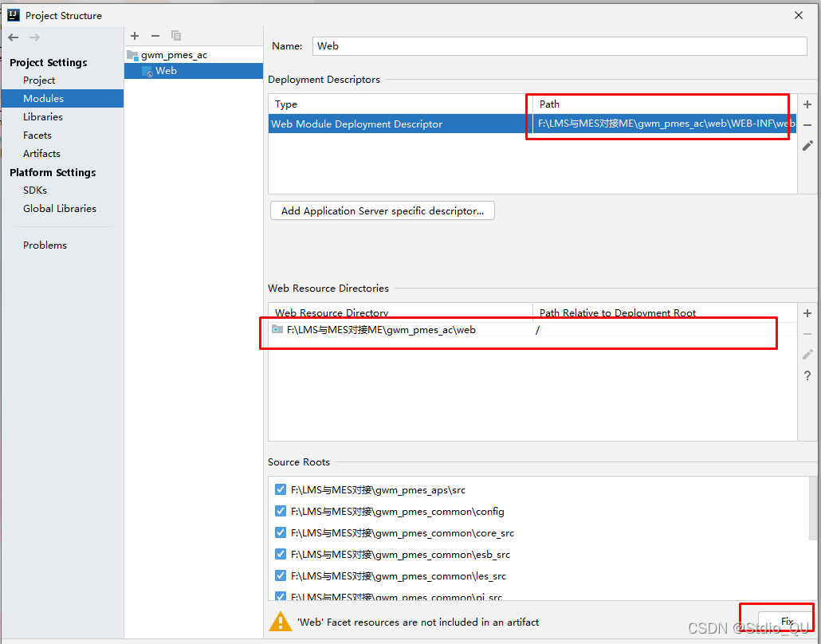
Task: Close the Project Structure dialog
Action: coord(799,15)
